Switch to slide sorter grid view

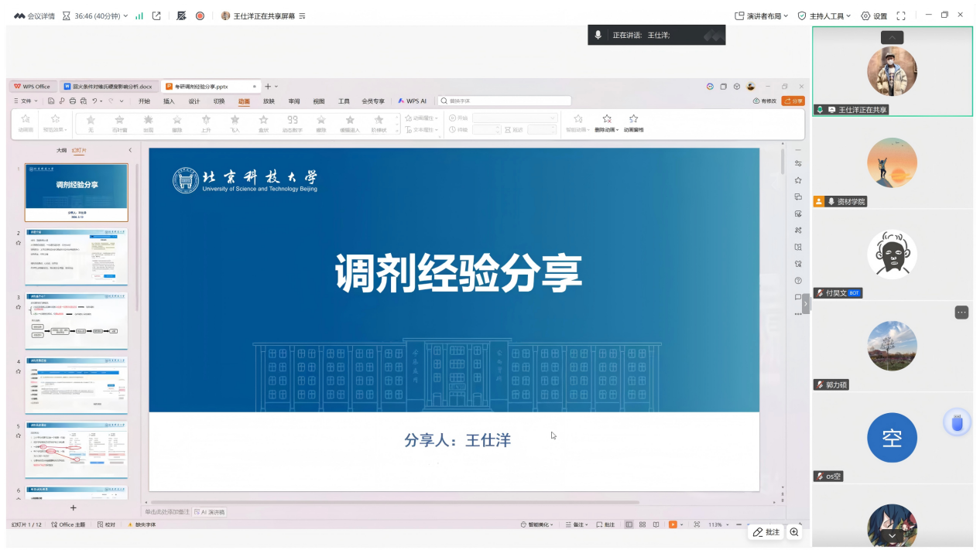point(642,524)
